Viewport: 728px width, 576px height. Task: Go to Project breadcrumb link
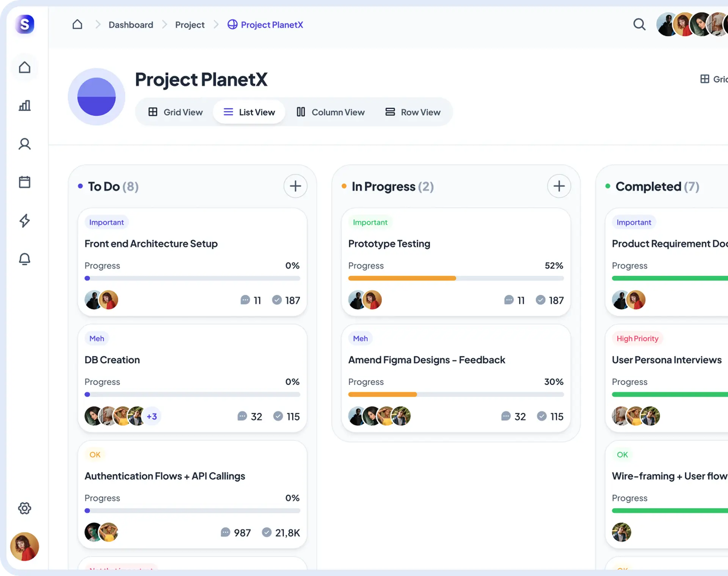190,25
